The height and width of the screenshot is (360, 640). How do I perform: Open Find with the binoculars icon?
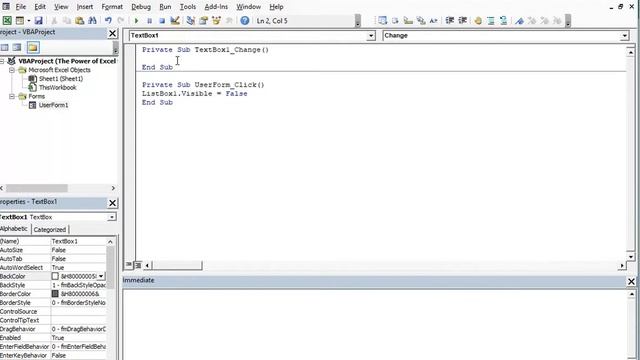92,20
